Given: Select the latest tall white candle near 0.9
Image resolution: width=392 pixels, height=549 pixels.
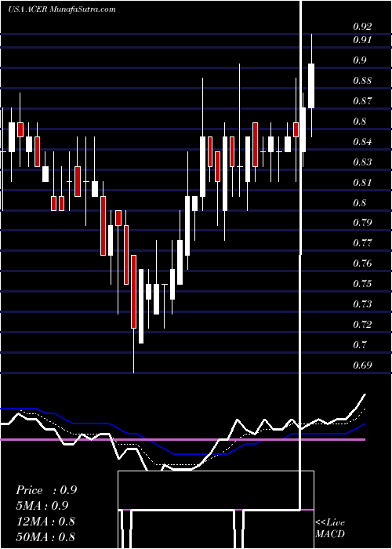Looking at the screenshot, I should (311, 85).
